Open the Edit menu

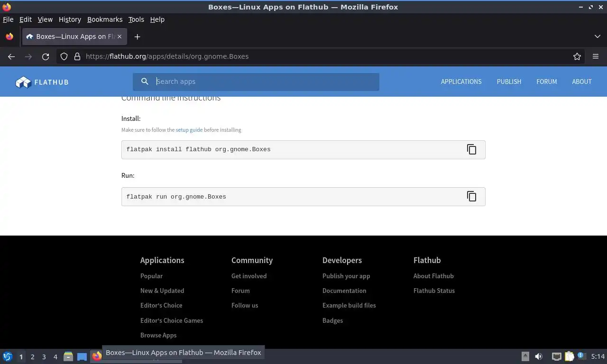[26, 19]
